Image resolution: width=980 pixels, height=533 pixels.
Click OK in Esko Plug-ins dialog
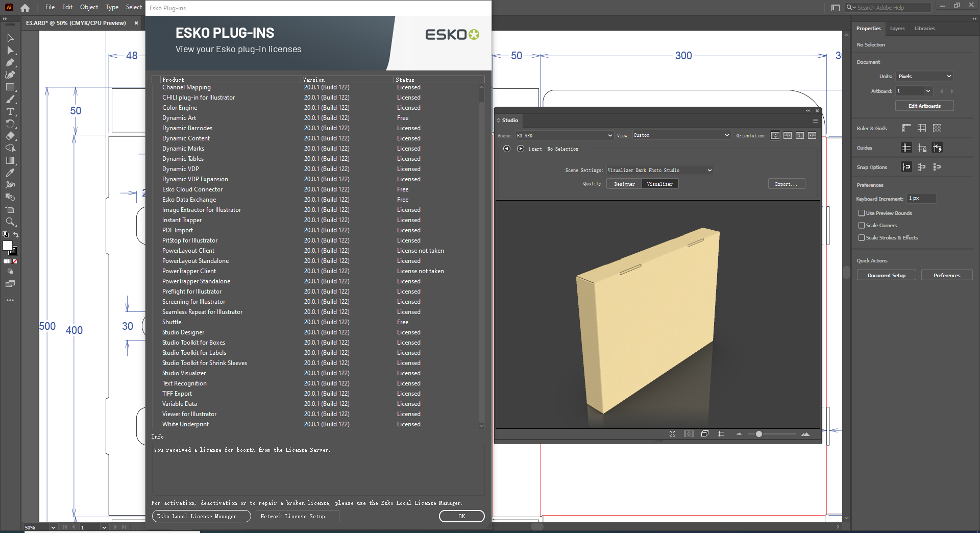[461, 516]
